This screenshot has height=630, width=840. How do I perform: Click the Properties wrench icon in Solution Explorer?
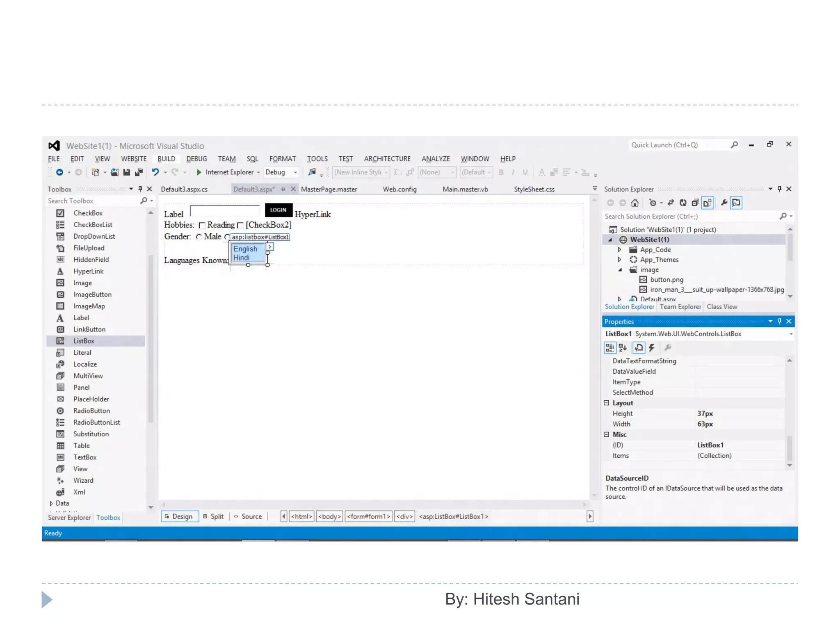click(x=724, y=203)
